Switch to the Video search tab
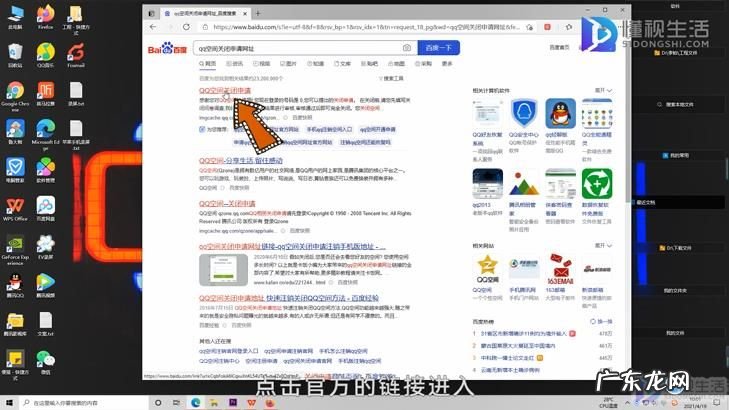The height and width of the screenshot is (410, 729). tap(262, 64)
